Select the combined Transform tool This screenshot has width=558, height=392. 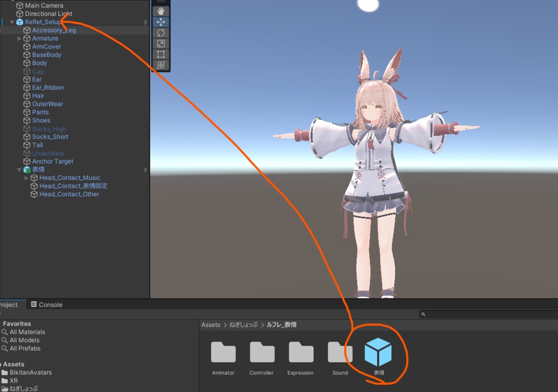click(161, 65)
